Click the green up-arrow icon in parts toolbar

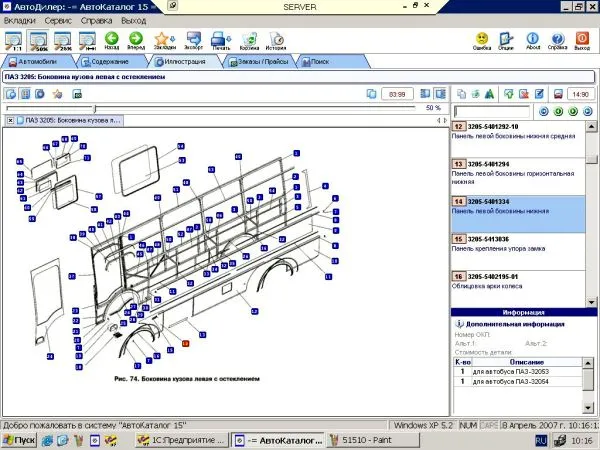[509, 94]
